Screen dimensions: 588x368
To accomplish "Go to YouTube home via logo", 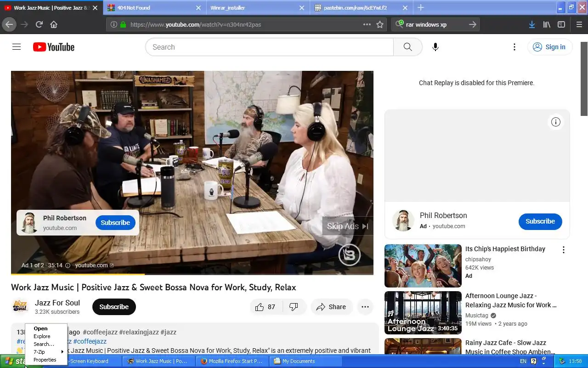I will point(54,47).
